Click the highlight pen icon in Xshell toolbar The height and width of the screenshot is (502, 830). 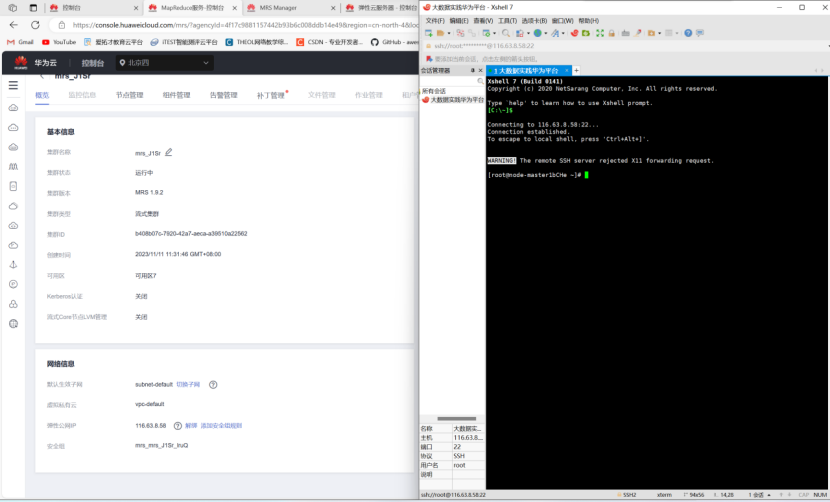[638, 33]
